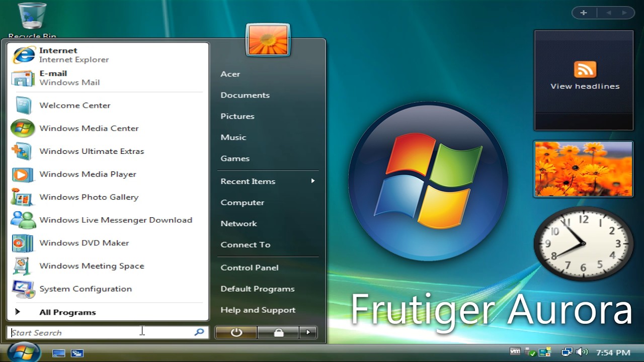
Task: Launch Welcome Center
Action: point(108,105)
